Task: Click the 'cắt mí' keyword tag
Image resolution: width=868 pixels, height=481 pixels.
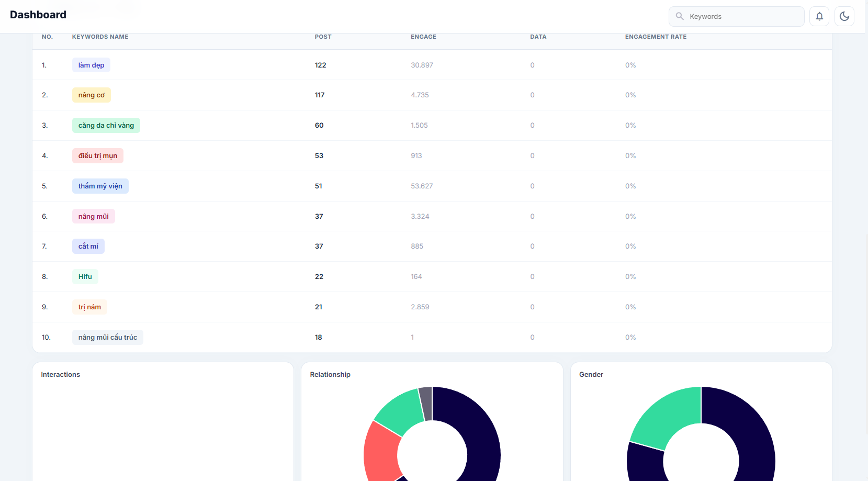Action: (x=88, y=246)
